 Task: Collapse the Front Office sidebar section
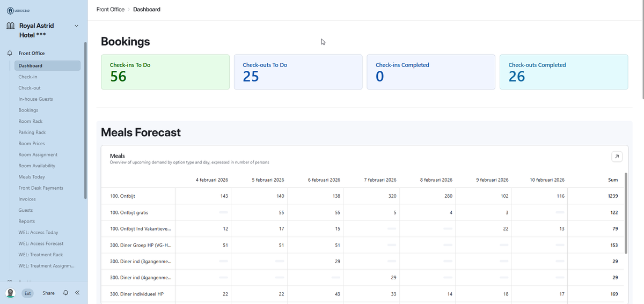pyautogui.click(x=32, y=53)
